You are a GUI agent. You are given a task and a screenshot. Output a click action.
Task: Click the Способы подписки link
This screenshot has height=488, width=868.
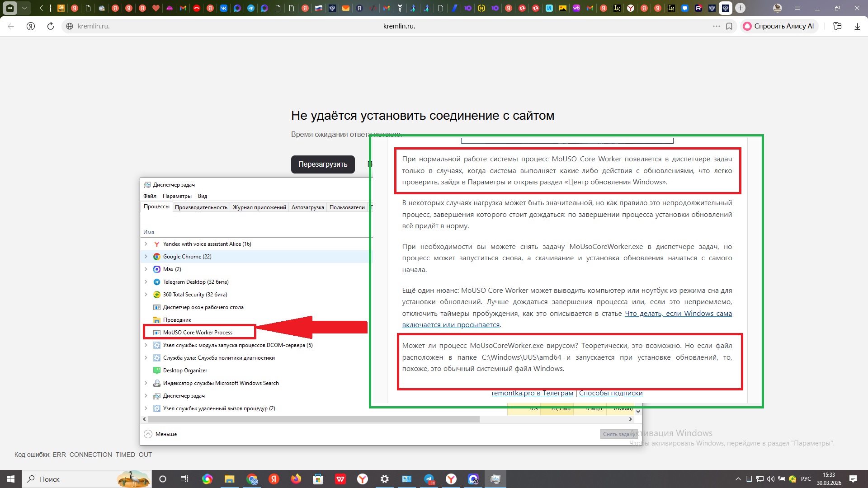pyautogui.click(x=610, y=393)
